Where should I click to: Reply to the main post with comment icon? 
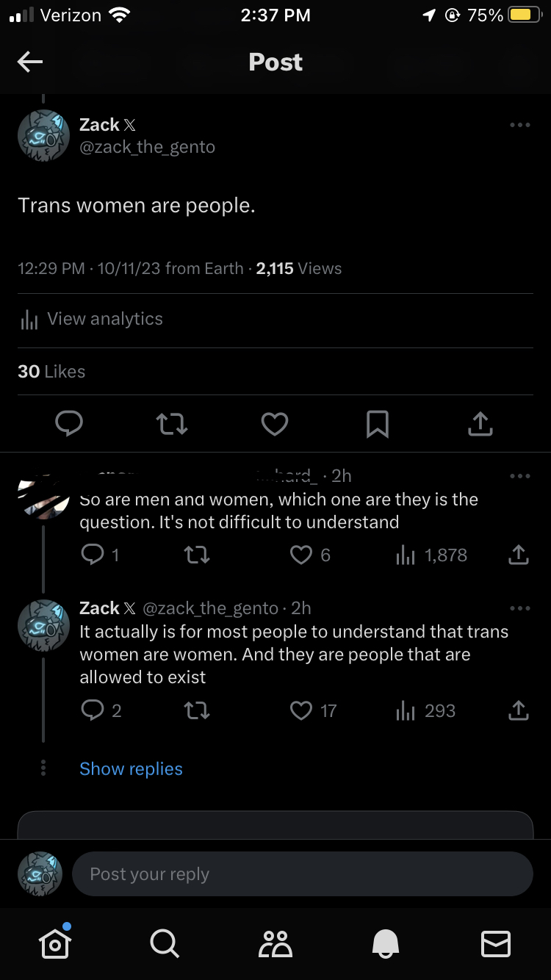click(69, 423)
